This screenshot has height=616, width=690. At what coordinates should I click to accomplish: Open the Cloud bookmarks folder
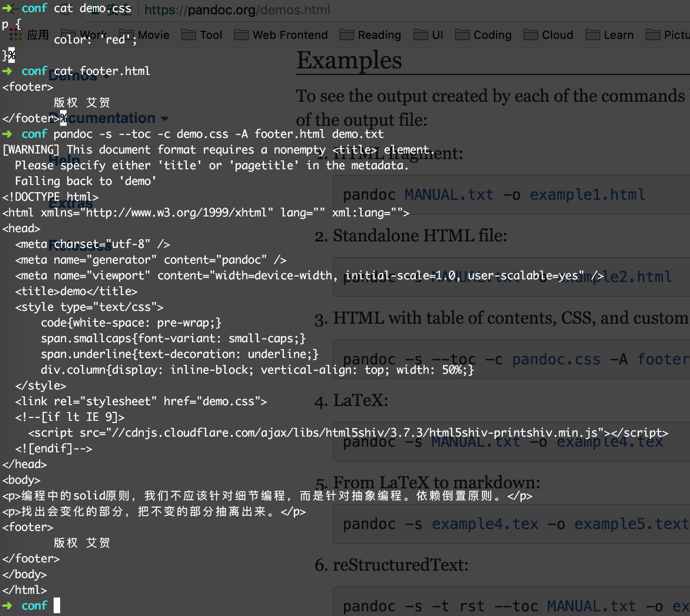tap(548, 35)
